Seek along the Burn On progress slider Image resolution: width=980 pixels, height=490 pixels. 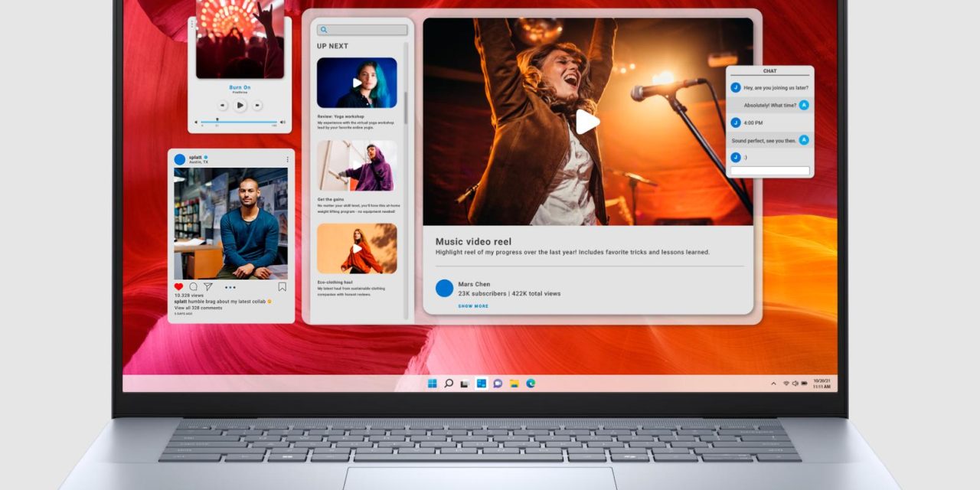[x=240, y=122]
